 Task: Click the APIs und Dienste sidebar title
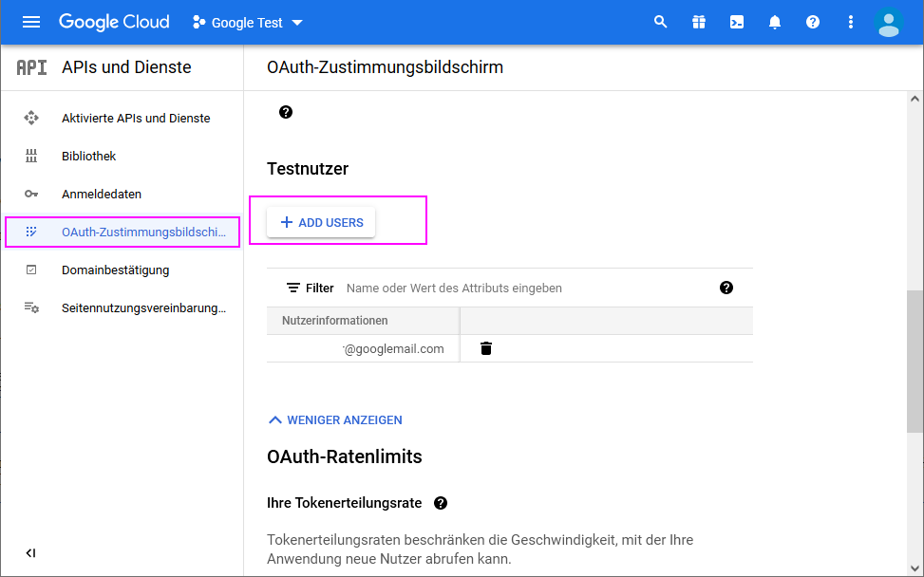pyautogui.click(x=126, y=67)
